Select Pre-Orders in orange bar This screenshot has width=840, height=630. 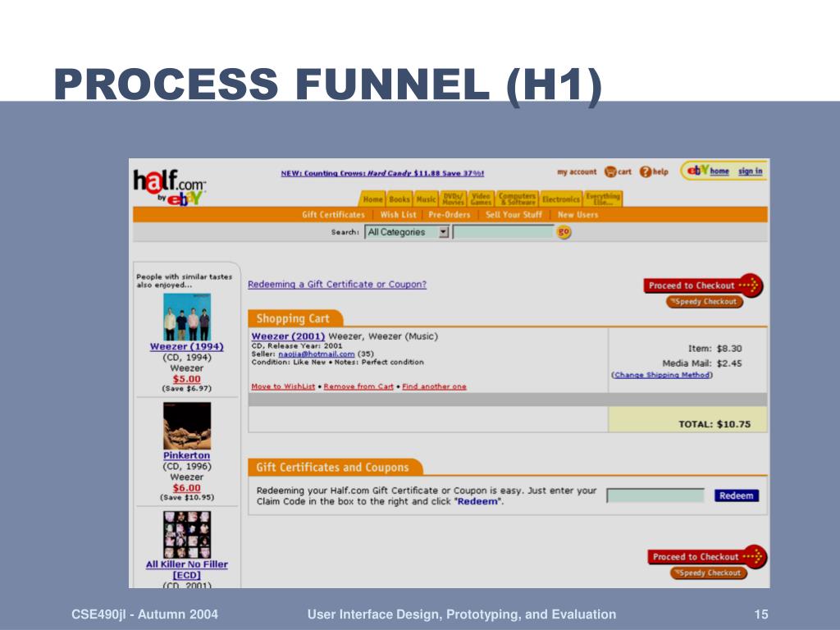(449, 215)
